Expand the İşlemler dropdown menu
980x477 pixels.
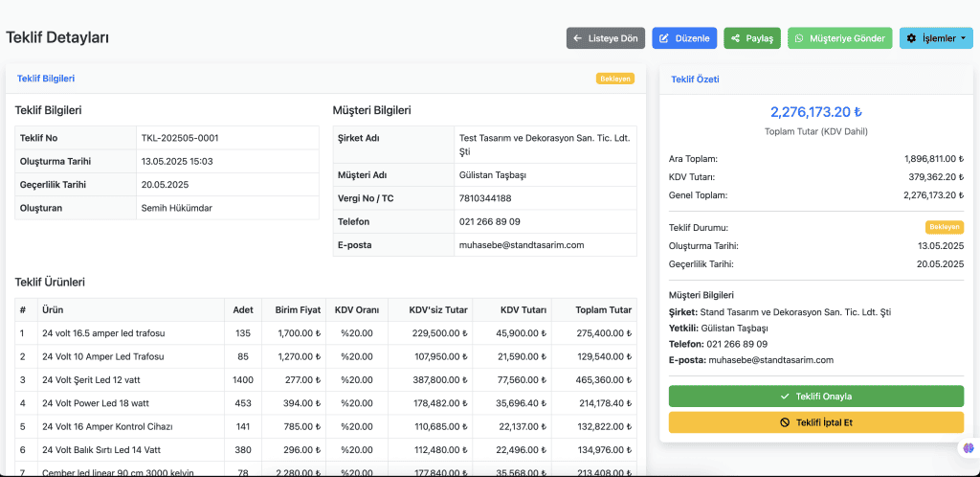pyautogui.click(x=936, y=38)
